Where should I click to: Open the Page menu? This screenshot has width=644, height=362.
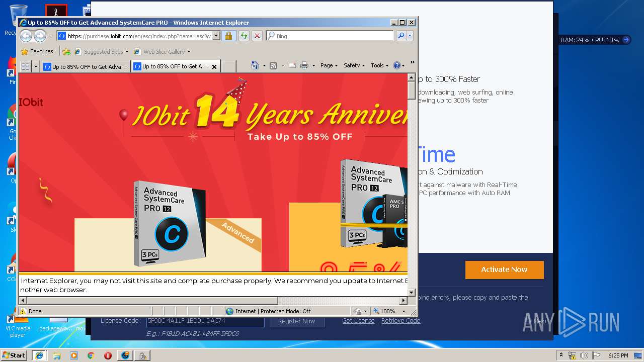coord(329,65)
